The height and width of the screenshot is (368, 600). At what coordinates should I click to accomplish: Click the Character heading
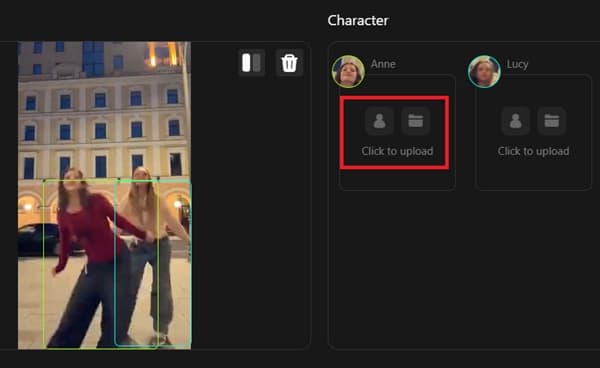point(358,20)
